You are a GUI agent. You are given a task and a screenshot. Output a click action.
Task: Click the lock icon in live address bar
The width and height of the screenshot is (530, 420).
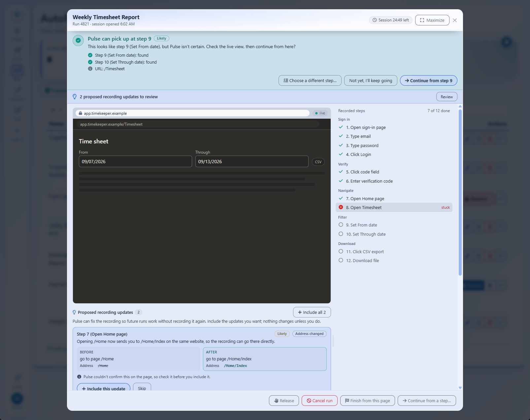point(80,113)
